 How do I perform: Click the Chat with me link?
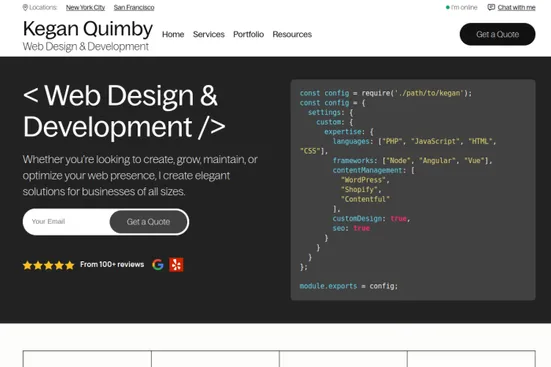[516, 7]
